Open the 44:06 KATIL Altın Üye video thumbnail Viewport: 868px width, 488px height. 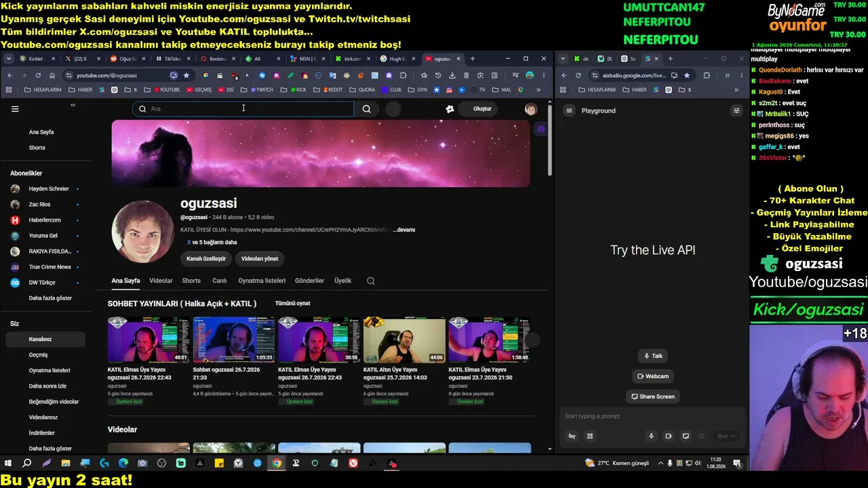[404, 340]
